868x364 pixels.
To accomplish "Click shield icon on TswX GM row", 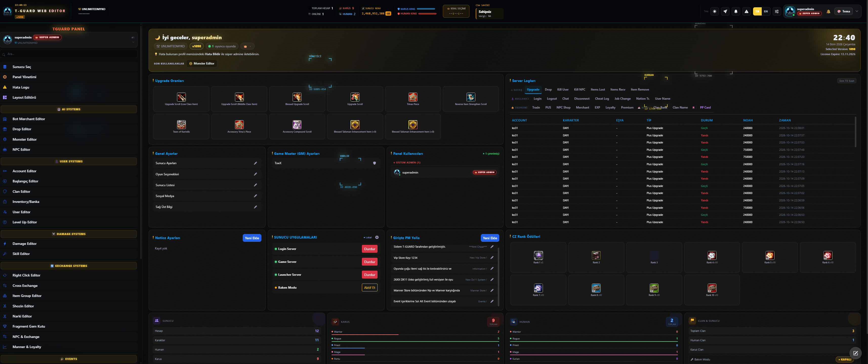I will tap(374, 163).
